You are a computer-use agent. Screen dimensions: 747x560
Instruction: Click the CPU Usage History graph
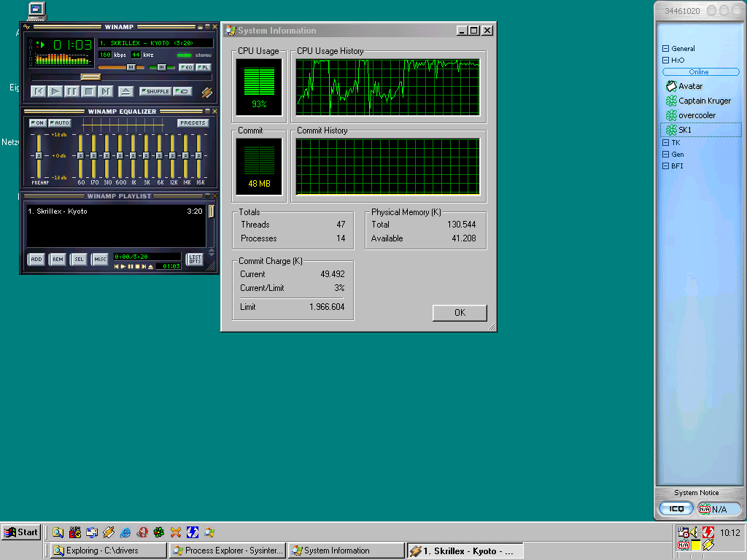(x=387, y=87)
